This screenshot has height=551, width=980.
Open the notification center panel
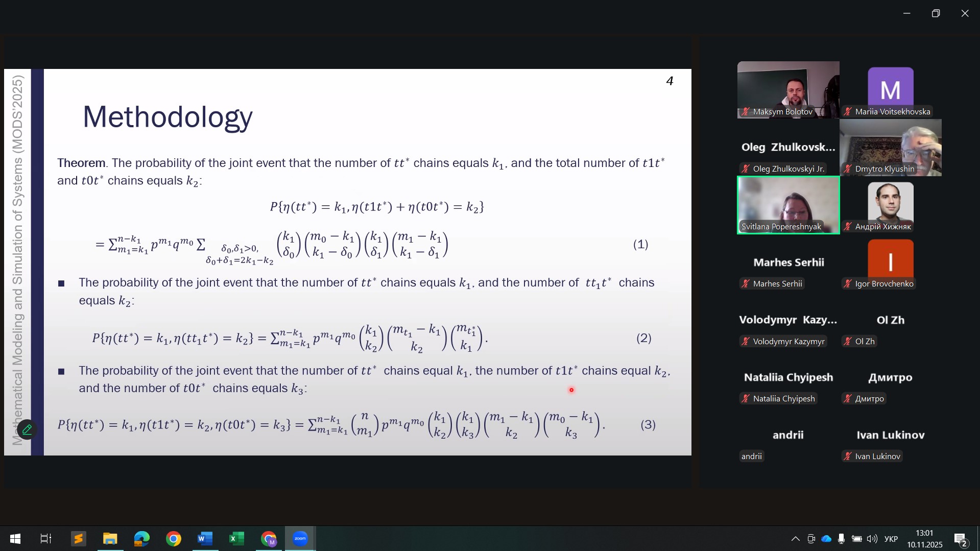tap(961, 539)
